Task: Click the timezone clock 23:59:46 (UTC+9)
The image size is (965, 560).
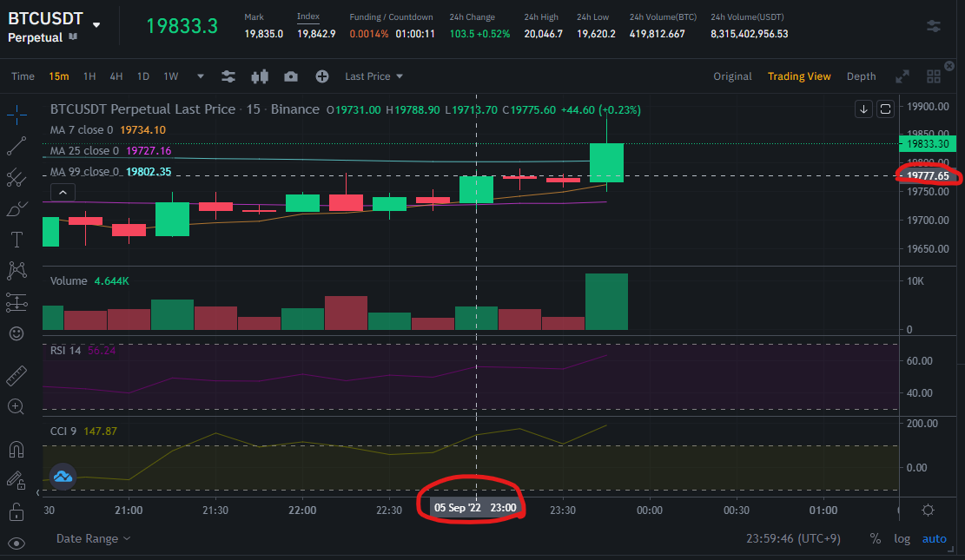Action: pyautogui.click(x=793, y=538)
